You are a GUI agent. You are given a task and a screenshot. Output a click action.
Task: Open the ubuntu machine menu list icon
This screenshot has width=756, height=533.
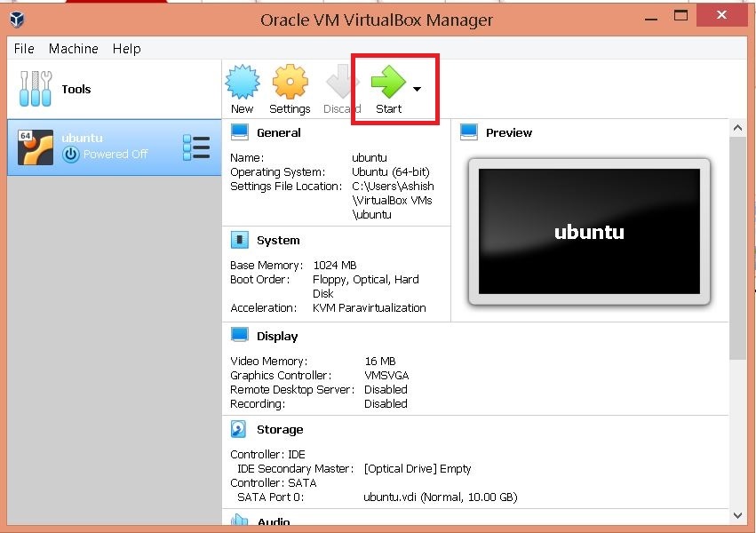point(195,147)
